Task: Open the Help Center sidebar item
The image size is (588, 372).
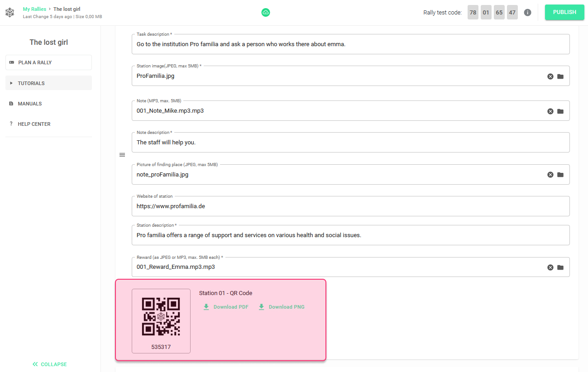Action: click(48, 124)
